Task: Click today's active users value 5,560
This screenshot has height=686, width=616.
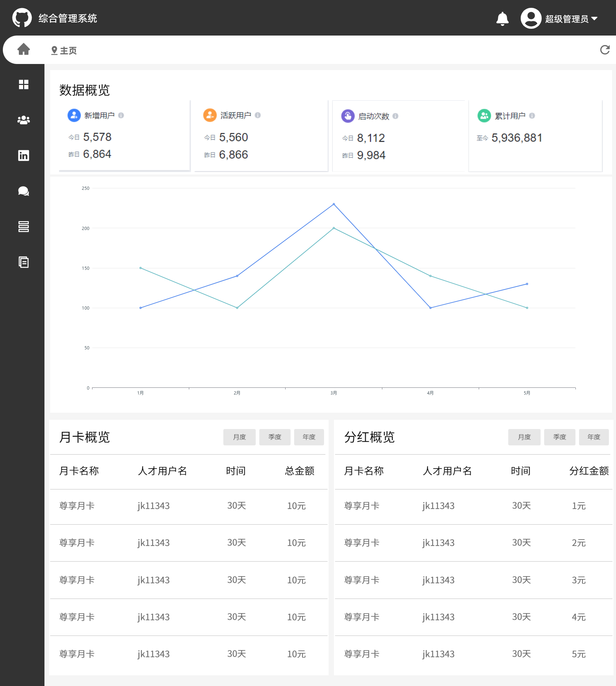Action: [233, 137]
